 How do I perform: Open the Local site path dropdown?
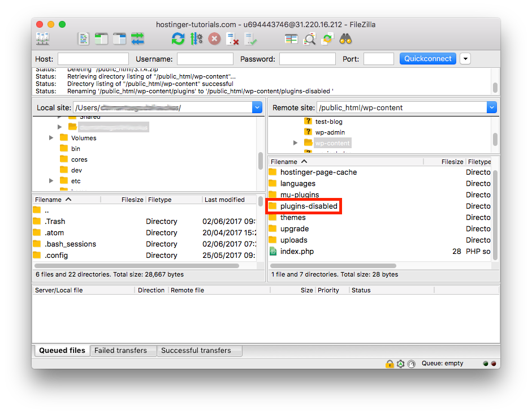point(257,107)
